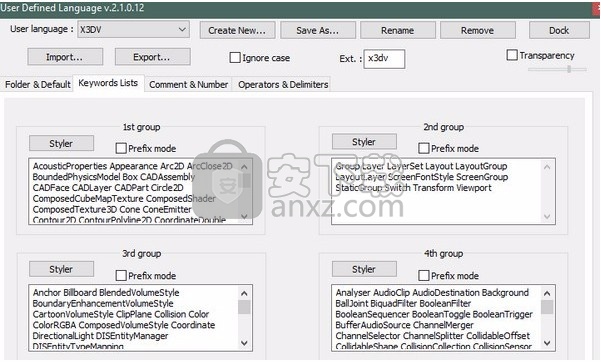This screenshot has width=601, height=362.
Task: Click 'BooleanSequencer' keyword in 4th group
Action: pos(373,314)
